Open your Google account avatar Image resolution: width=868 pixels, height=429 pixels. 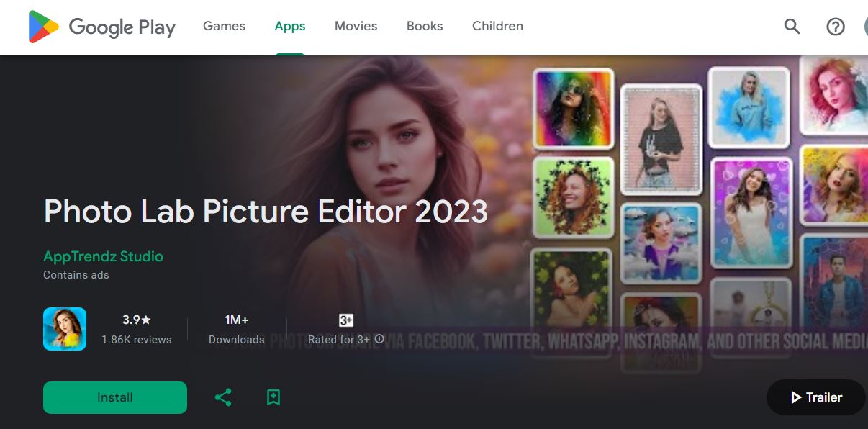tap(865, 27)
